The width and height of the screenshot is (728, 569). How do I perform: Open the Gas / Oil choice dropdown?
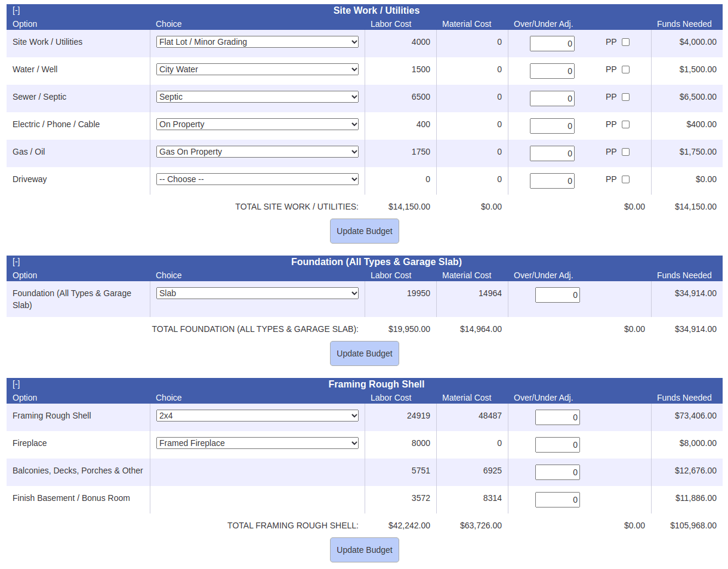click(257, 152)
